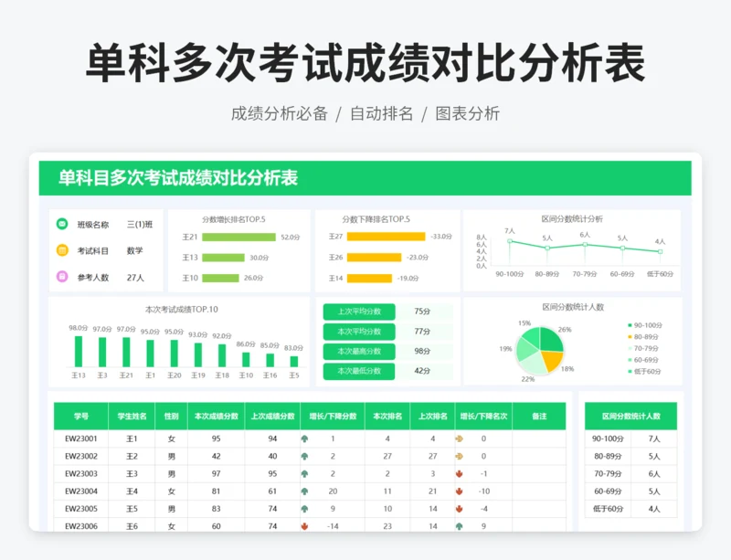Viewport: 731px width, 560px height.
Task: Click the chart title 分数增长排名TOP.5
Action: click(234, 219)
